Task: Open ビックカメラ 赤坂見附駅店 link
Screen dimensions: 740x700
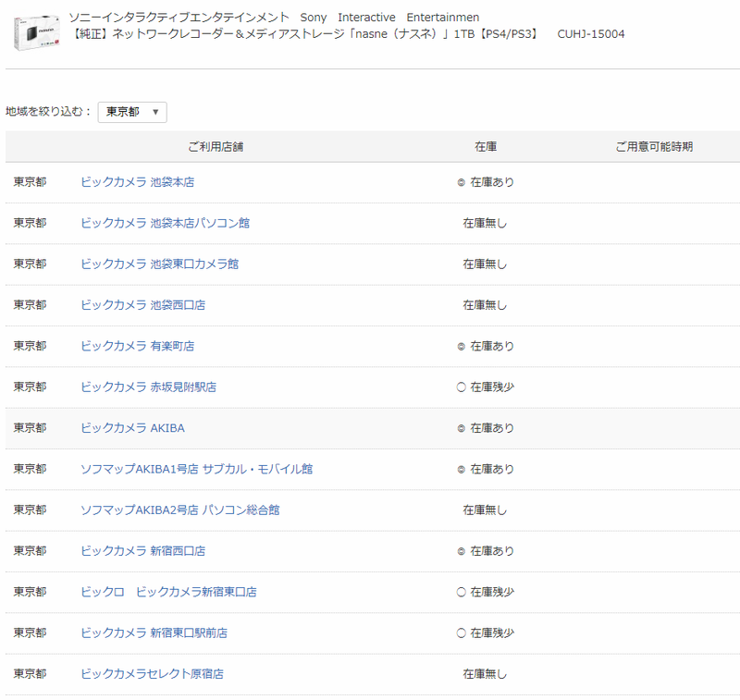Action: pyautogui.click(x=148, y=387)
